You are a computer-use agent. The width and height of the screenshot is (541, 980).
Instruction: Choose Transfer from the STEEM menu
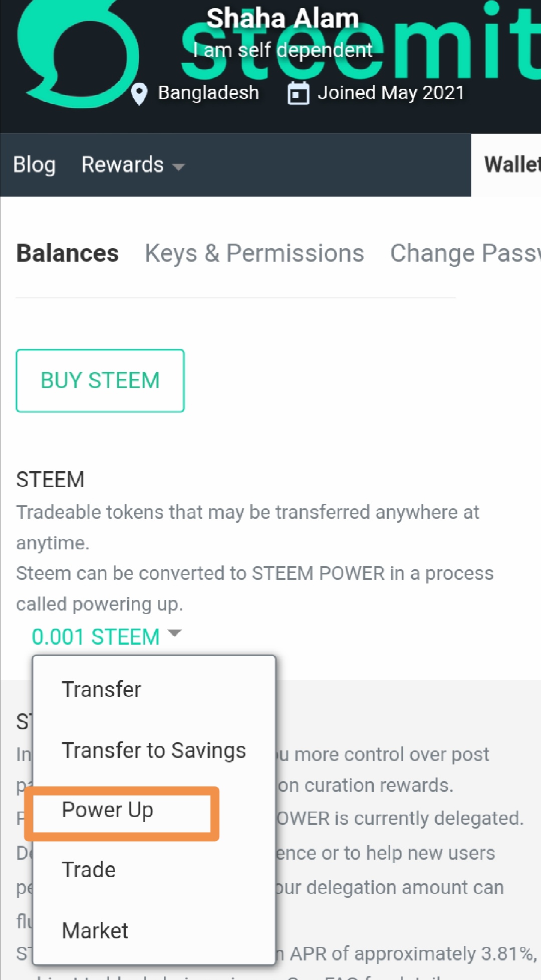point(101,689)
